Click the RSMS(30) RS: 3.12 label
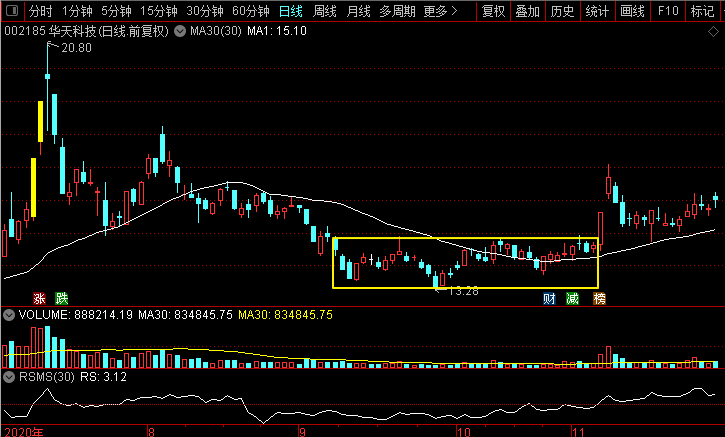 pos(73,377)
